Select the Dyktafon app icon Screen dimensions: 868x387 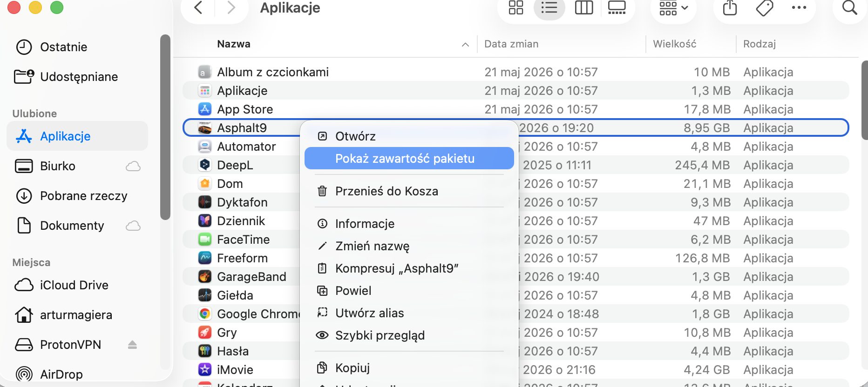pyautogui.click(x=204, y=202)
